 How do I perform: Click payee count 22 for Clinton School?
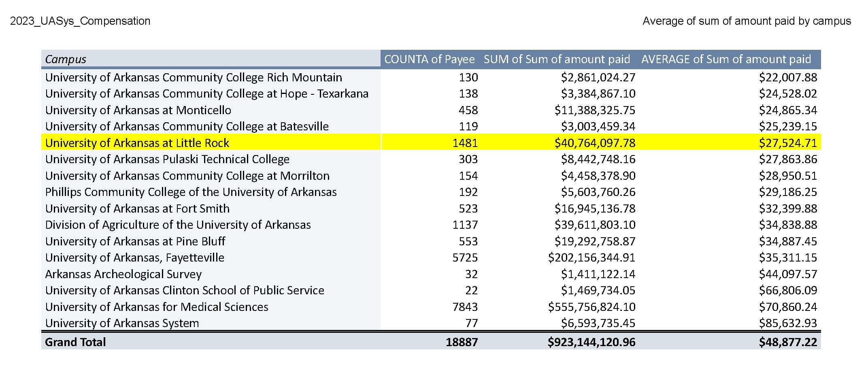click(472, 290)
